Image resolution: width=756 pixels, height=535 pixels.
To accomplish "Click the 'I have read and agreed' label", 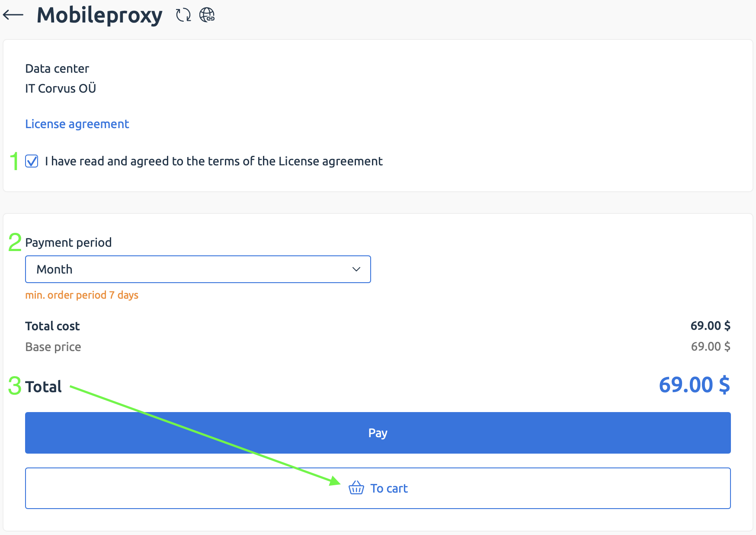I will (214, 161).
